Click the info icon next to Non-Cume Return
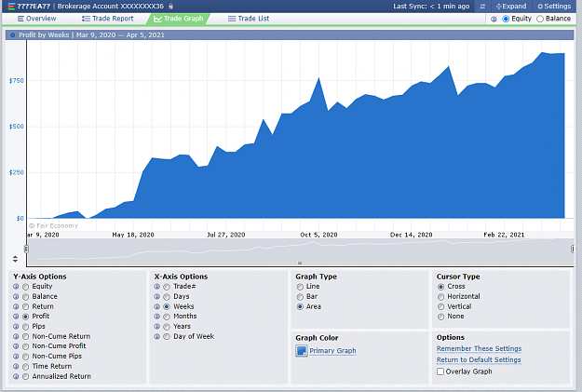Image resolution: width=582 pixels, height=392 pixels. 16,336
